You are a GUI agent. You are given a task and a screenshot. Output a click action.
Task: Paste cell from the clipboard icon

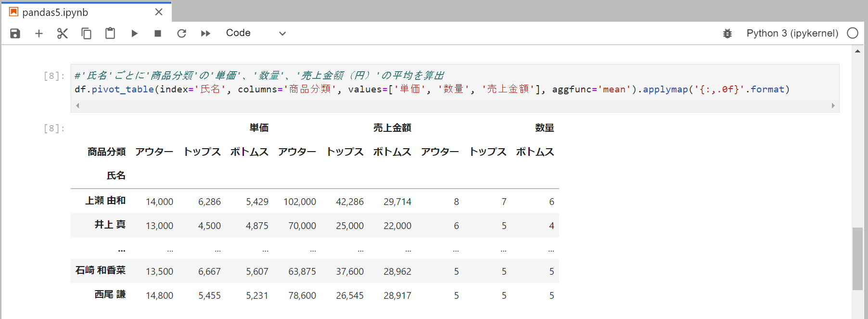tap(110, 33)
